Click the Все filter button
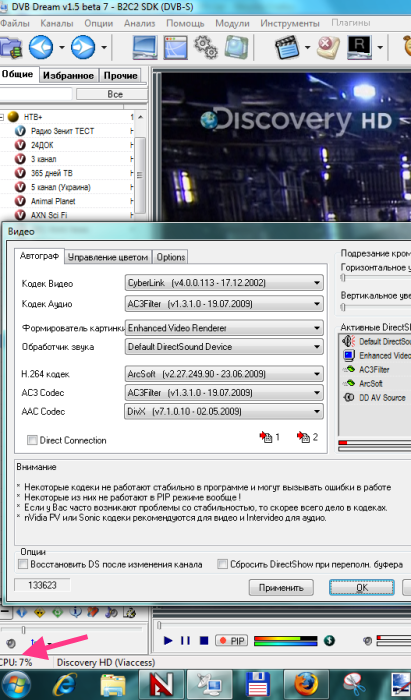Viewport: 411px width, 700px height. [112, 94]
